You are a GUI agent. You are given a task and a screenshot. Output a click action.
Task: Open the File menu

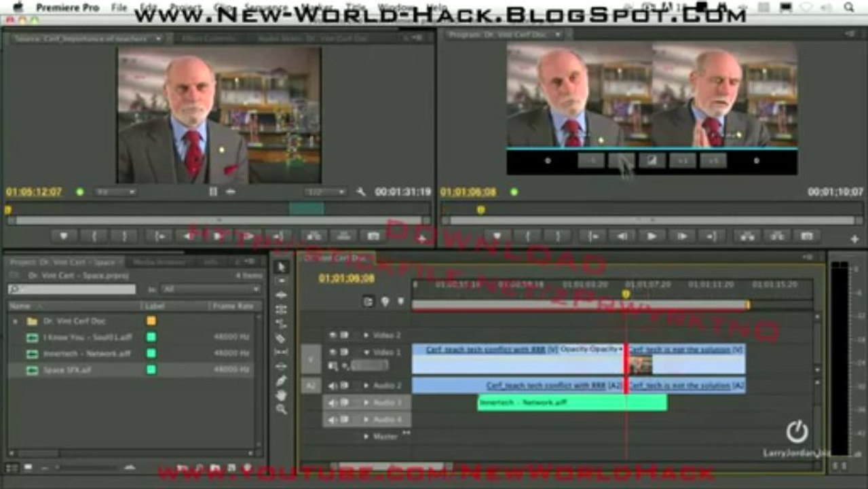pyautogui.click(x=119, y=7)
